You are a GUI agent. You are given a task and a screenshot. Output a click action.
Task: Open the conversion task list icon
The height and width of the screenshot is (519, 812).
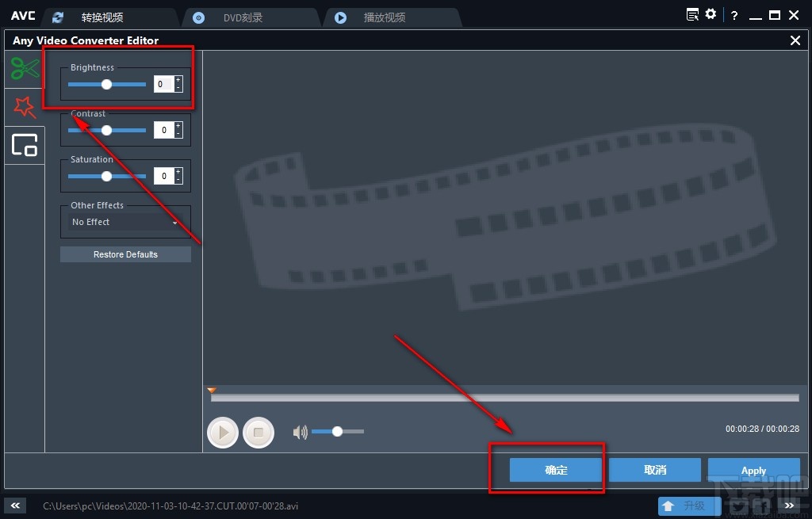point(692,14)
